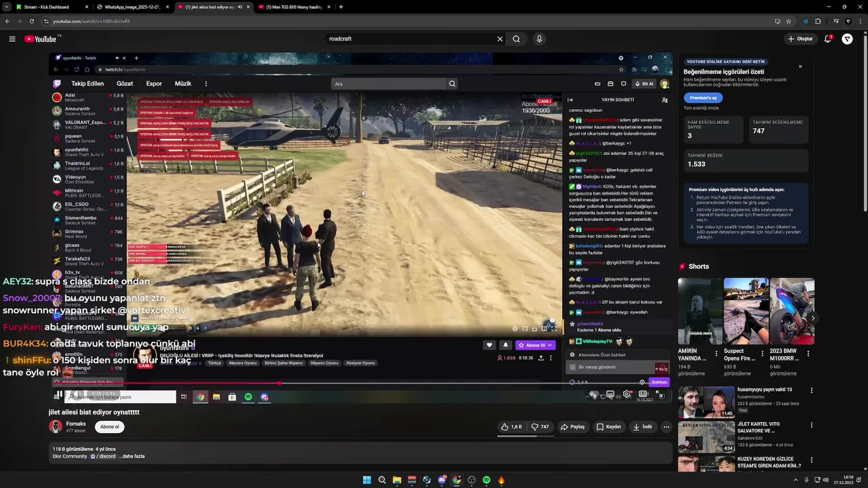The height and width of the screenshot is (488, 868).
Task: Expand description with ...daha fazla
Action: [132, 456]
